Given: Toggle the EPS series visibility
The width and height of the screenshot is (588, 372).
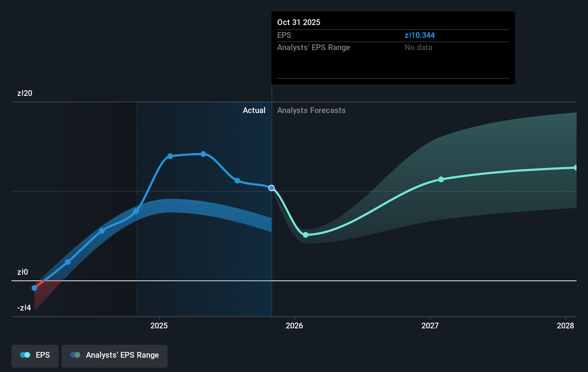Looking at the screenshot, I should coord(35,356).
